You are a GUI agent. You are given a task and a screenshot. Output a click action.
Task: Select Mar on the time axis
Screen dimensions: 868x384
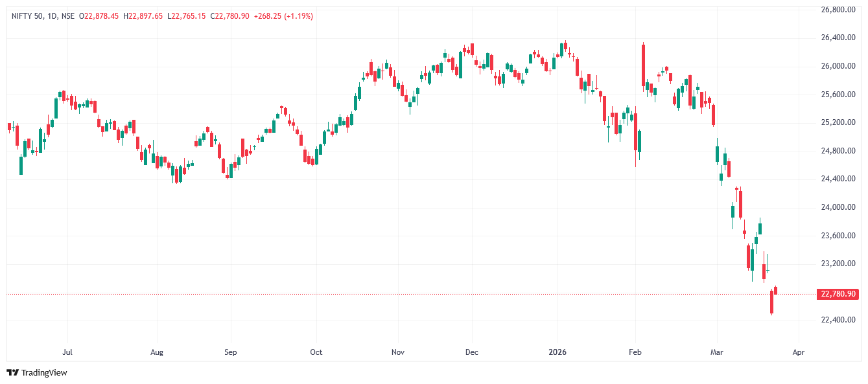pyautogui.click(x=716, y=352)
